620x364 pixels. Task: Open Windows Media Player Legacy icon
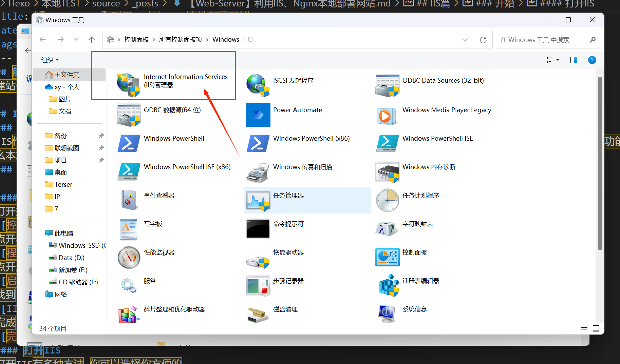(387, 116)
